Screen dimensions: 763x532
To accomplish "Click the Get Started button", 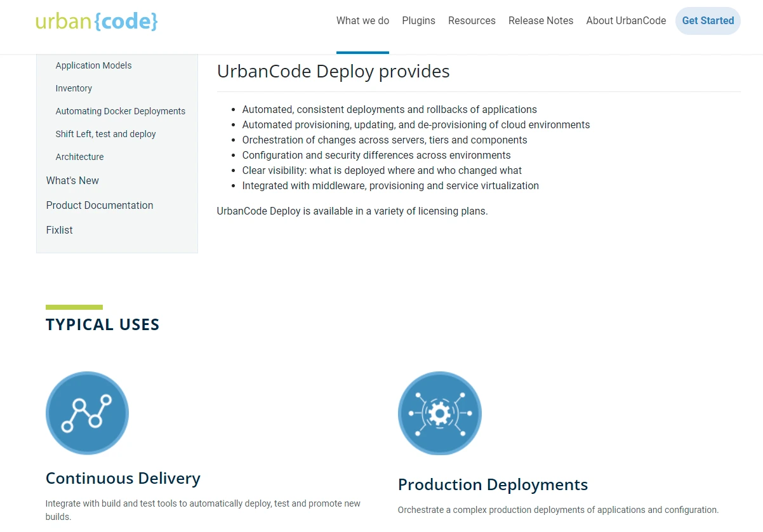I will (708, 21).
